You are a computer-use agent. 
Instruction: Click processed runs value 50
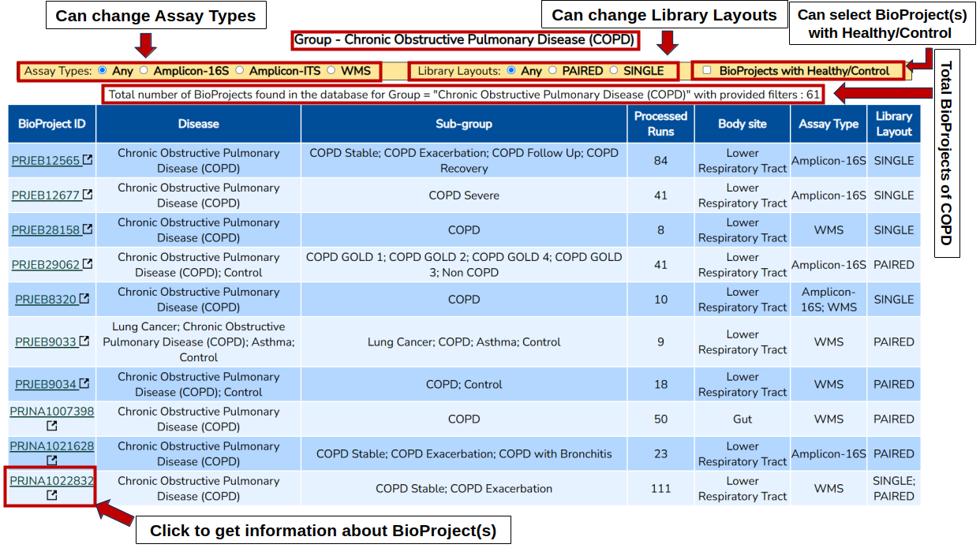[x=661, y=419]
